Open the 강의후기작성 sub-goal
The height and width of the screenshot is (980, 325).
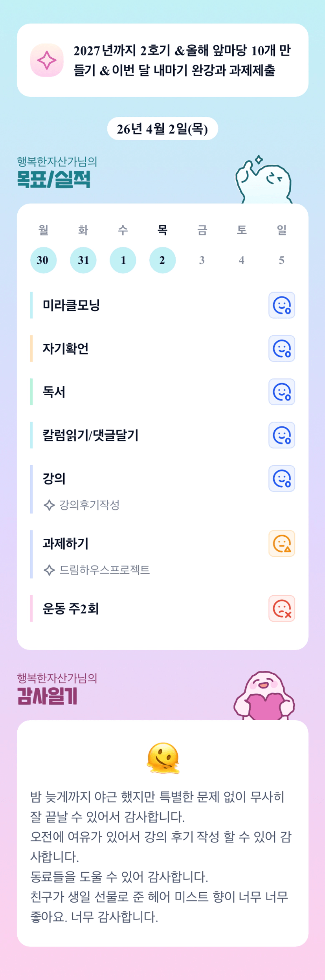[x=89, y=505]
